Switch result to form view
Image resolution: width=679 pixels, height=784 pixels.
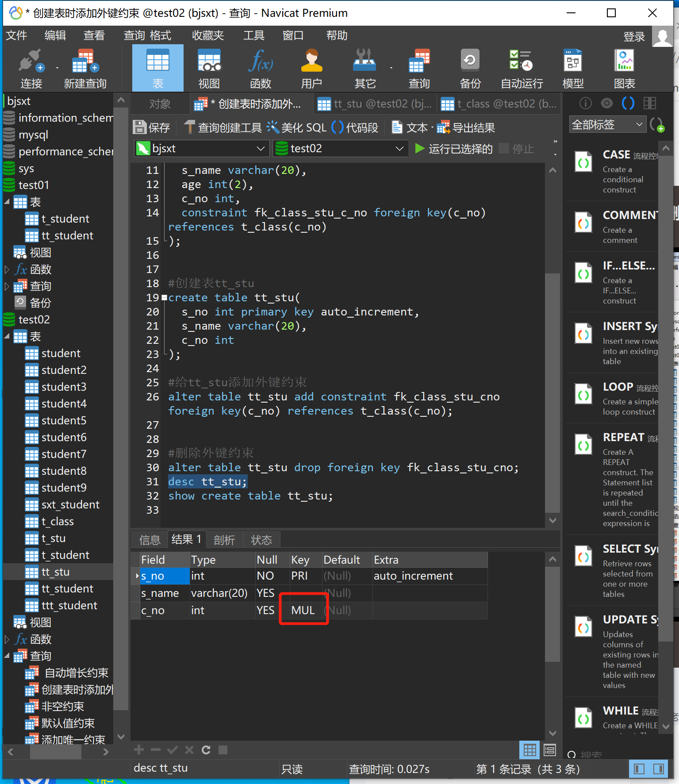[x=550, y=749]
